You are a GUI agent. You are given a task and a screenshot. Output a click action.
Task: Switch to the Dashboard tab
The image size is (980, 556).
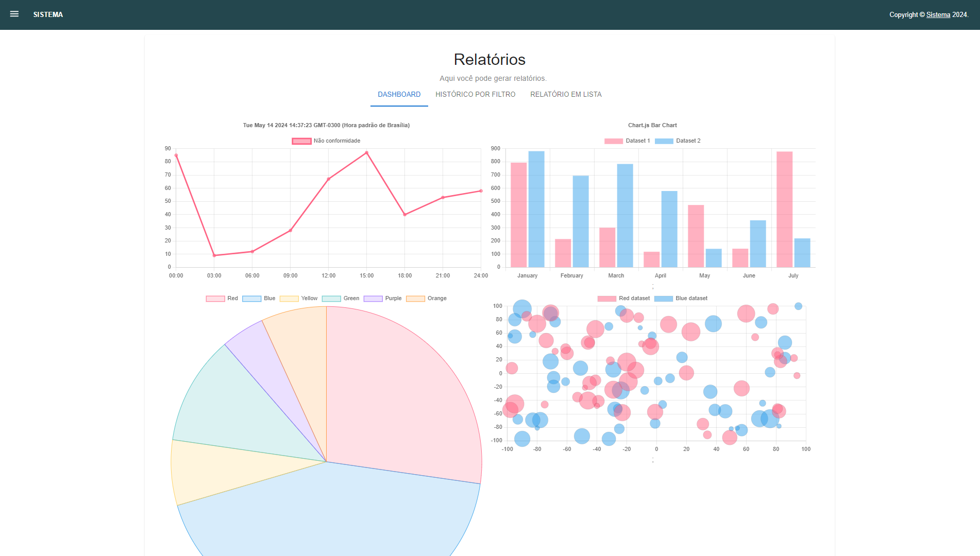click(399, 94)
